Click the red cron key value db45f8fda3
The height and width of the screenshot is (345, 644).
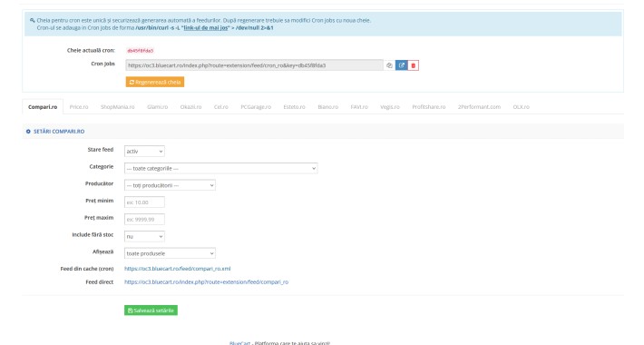point(140,51)
